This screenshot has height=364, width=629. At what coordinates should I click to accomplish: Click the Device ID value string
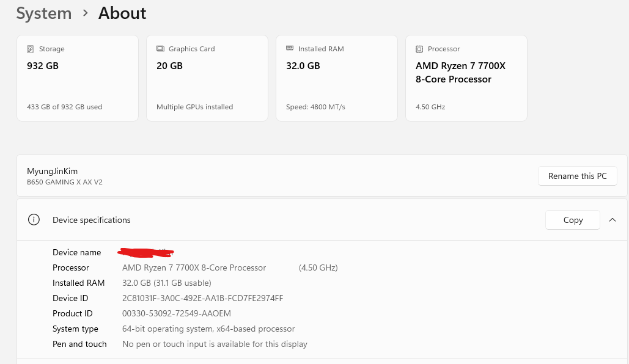pyautogui.click(x=202, y=298)
